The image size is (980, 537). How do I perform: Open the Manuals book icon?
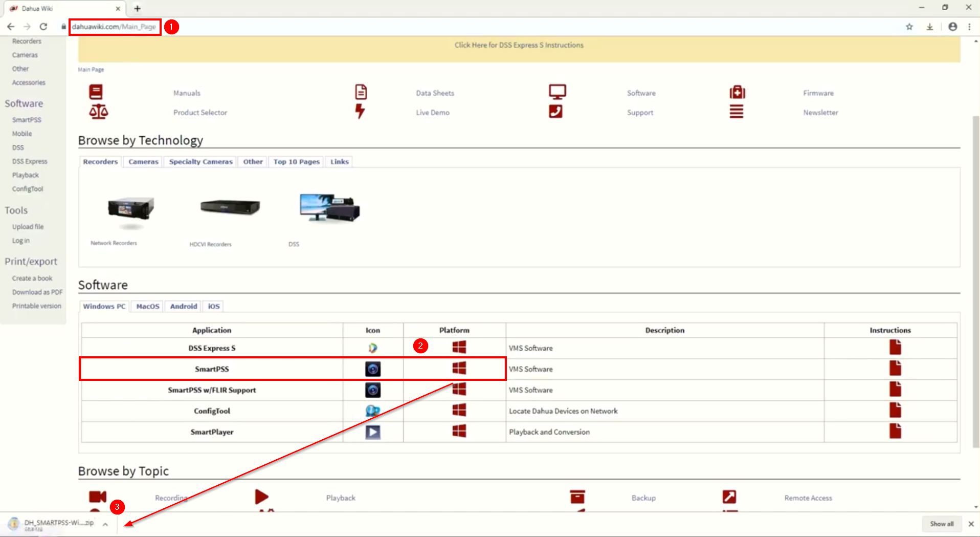[96, 92]
